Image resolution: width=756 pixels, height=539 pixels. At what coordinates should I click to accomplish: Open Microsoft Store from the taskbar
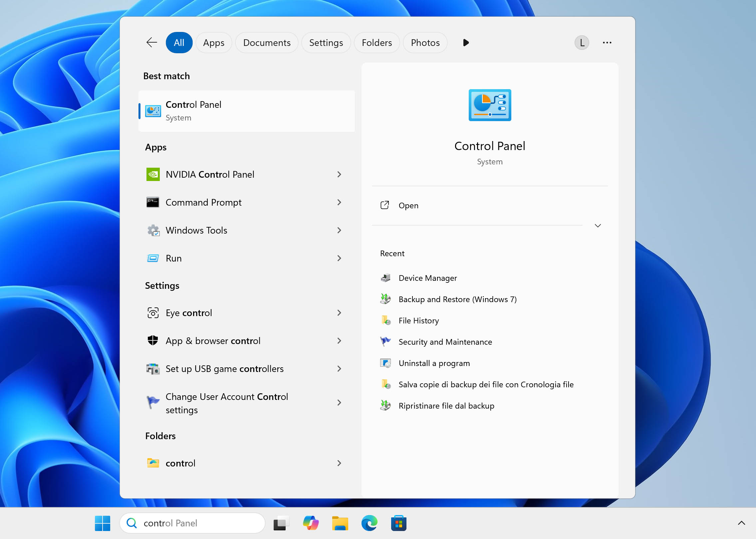pos(398,523)
